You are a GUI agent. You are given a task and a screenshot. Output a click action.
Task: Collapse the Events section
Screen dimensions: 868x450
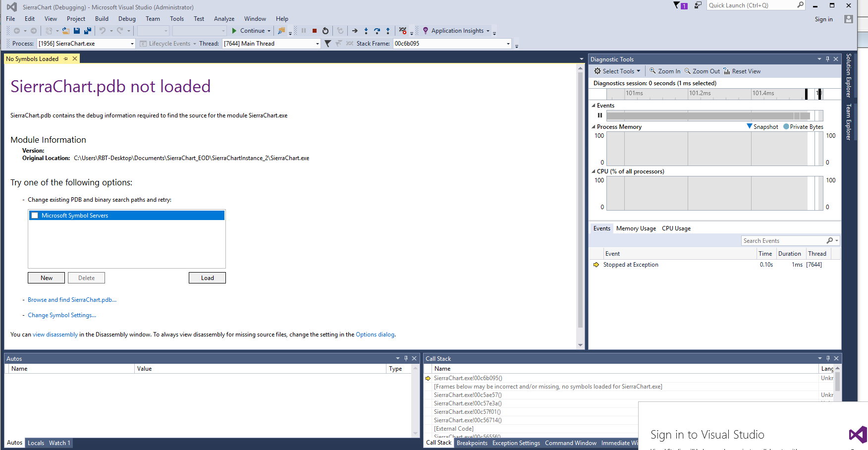[594, 106]
